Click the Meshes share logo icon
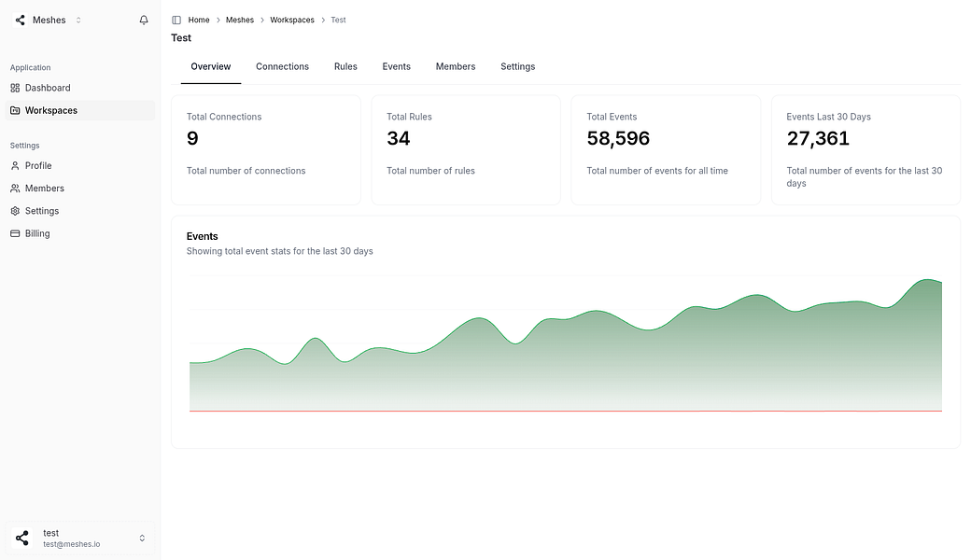 pyautogui.click(x=21, y=20)
